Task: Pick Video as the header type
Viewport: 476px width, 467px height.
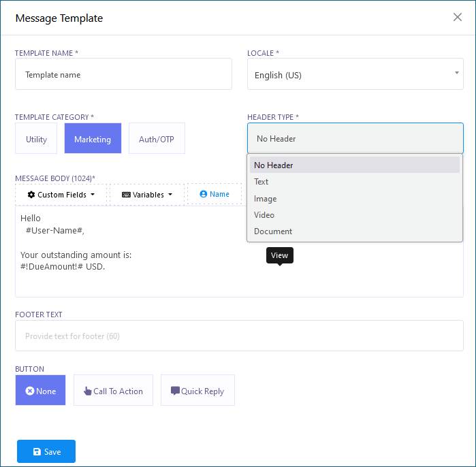Action: [x=264, y=215]
